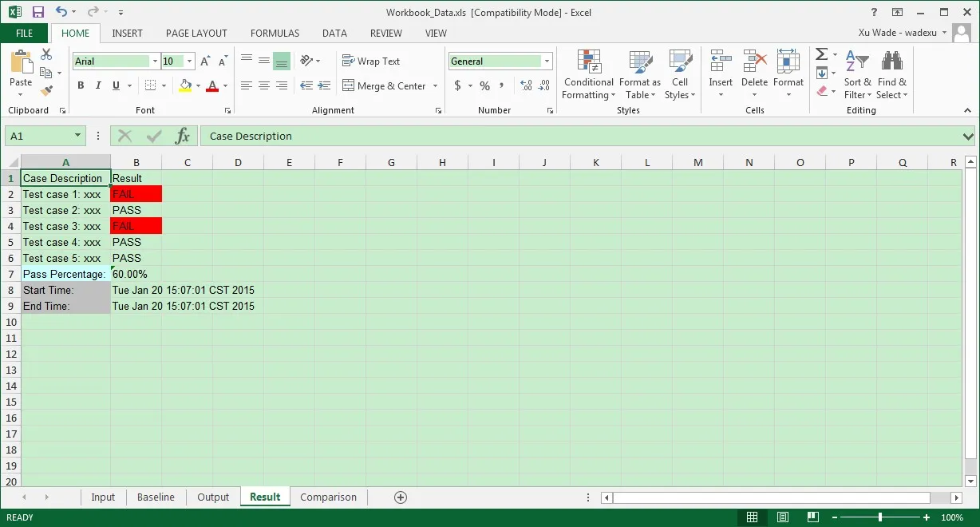Open the PAGE LAYOUT ribbon tab
This screenshot has width=980, height=527.
pos(196,34)
